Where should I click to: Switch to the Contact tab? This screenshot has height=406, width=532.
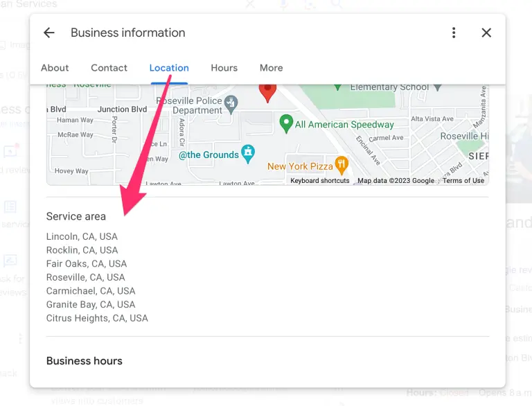(x=109, y=68)
